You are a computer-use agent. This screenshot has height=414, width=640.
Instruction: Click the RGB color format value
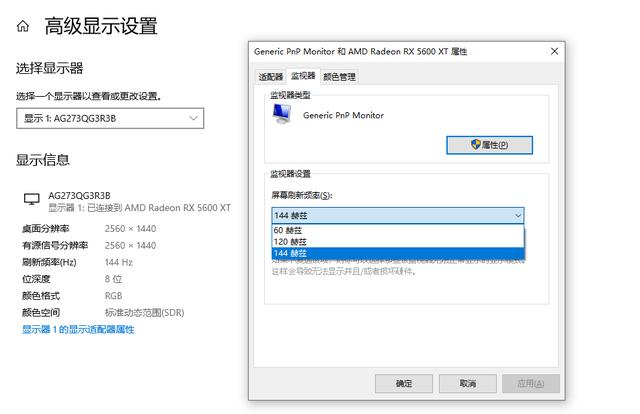[113, 296]
